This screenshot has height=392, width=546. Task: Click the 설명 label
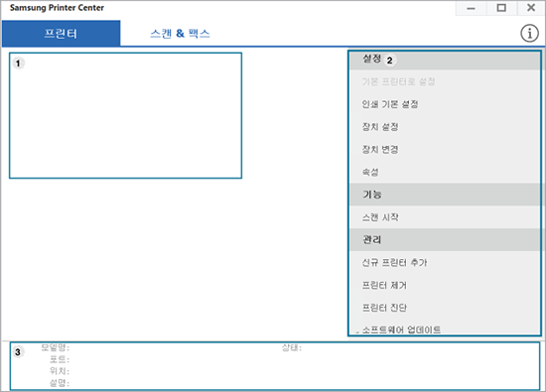(x=60, y=383)
